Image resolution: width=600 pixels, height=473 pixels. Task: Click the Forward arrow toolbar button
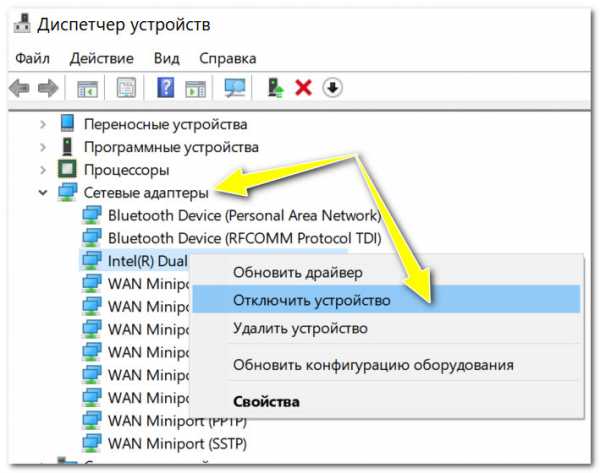[x=46, y=88]
